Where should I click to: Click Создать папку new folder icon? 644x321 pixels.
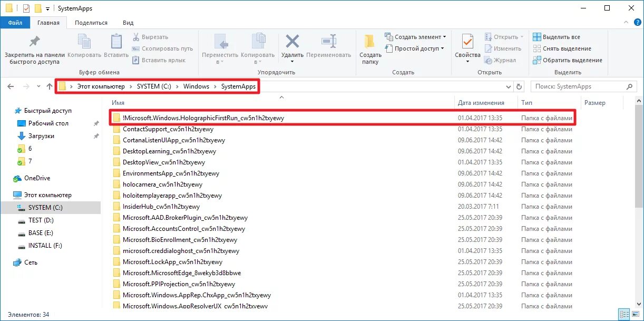coord(370,42)
